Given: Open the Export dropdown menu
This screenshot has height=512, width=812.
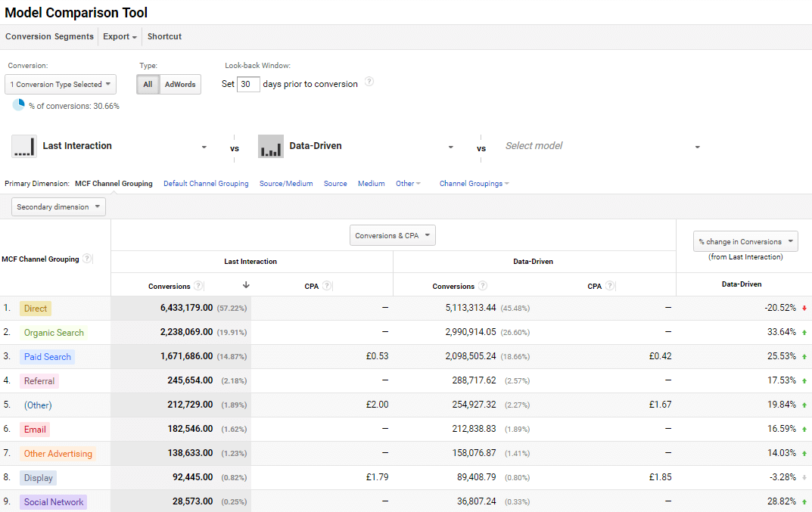Looking at the screenshot, I should pyautogui.click(x=120, y=37).
